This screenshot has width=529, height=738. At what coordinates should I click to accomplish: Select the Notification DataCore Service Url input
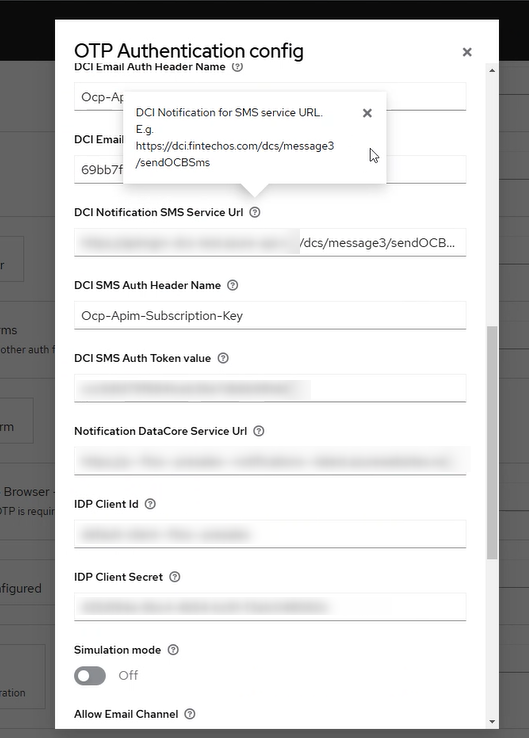pos(270,461)
